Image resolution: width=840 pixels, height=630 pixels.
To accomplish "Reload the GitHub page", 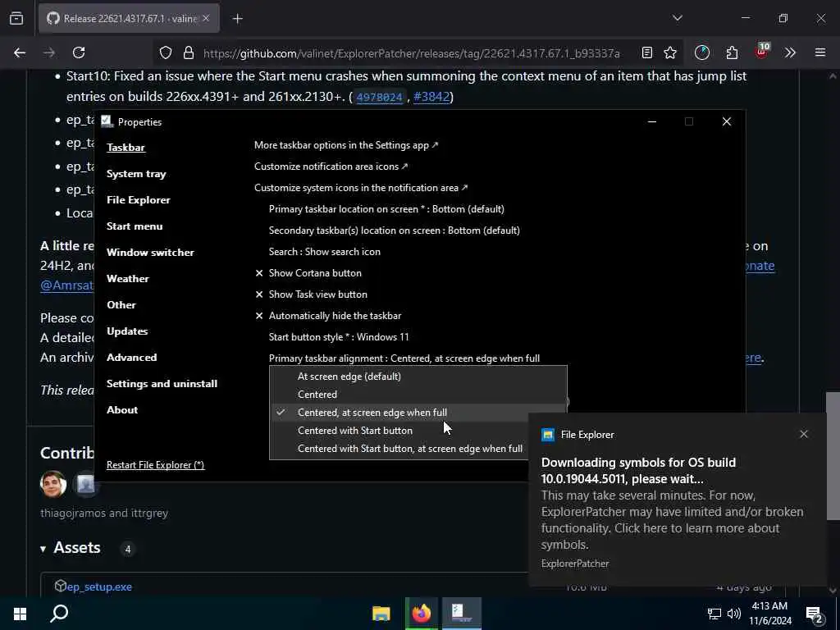I will click(x=79, y=52).
